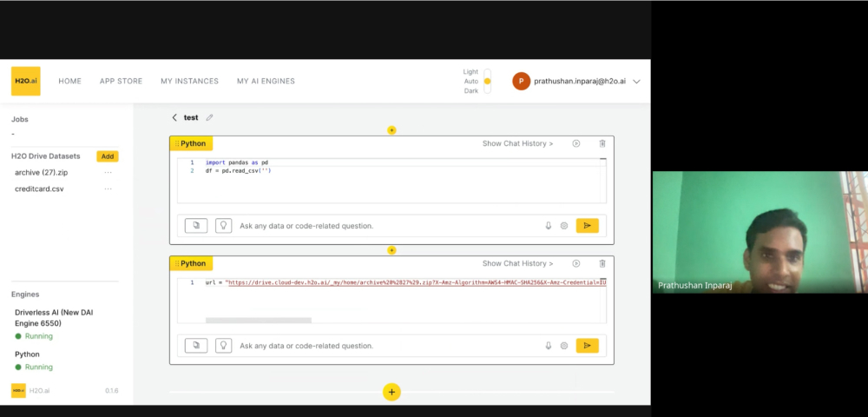Screen dimensions: 868x417
Task: Set the theme toggle to Dark
Action: pos(487,90)
